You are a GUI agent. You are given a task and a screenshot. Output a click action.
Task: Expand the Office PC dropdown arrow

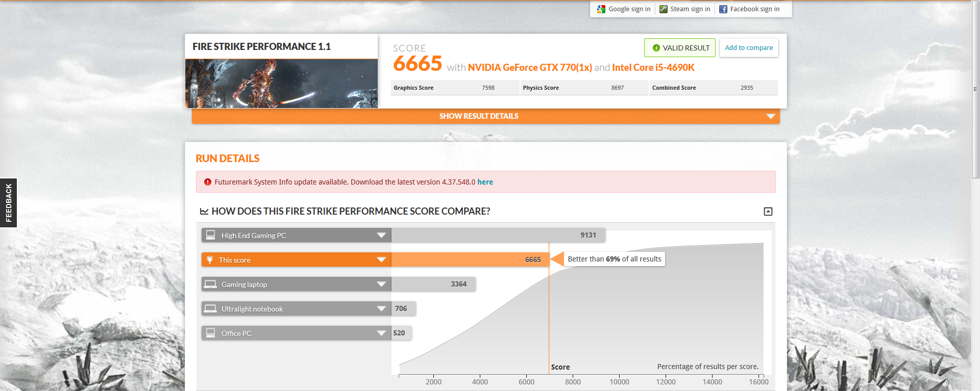pos(381,333)
